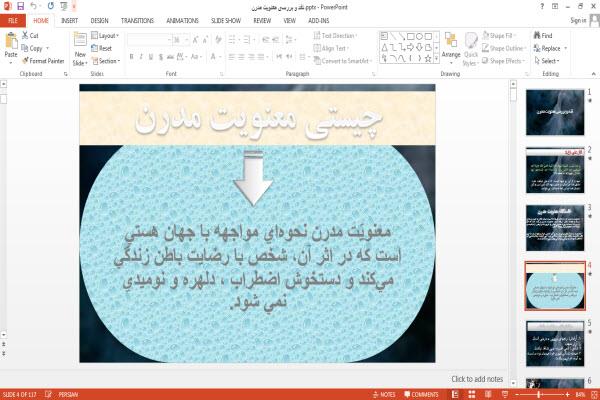Increase font size
The image size is (600, 400).
pyautogui.click(x=196, y=40)
